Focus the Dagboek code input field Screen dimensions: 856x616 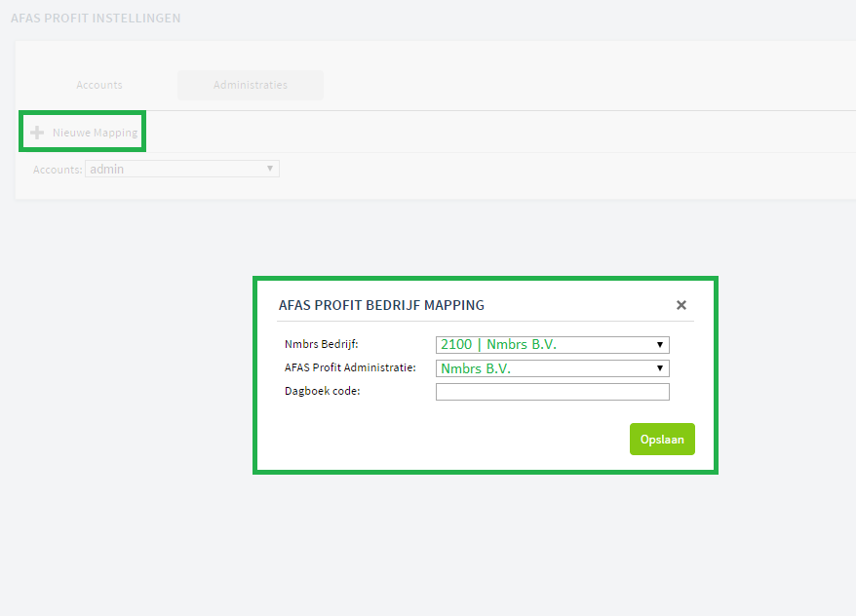pos(553,392)
